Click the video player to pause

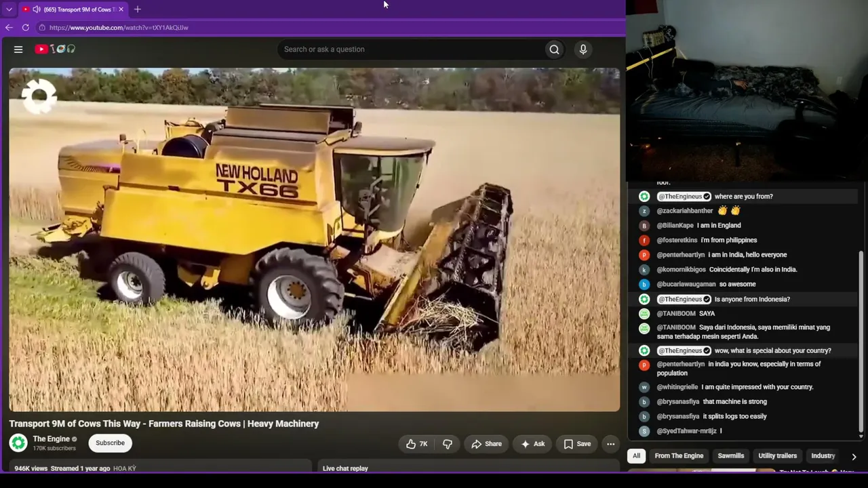314,239
